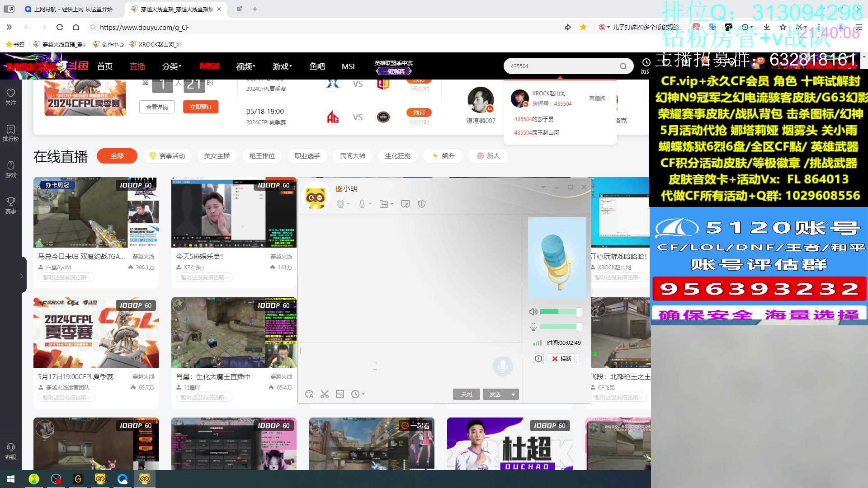This screenshot has width=868, height=488.
Task: Expand the 分类 navigation dropdown
Action: pyautogui.click(x=171, y=66)
